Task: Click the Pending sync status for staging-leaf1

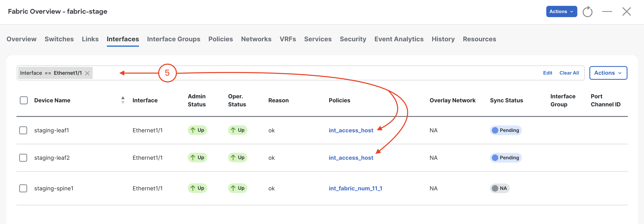Action: click(x=506, y=130)
